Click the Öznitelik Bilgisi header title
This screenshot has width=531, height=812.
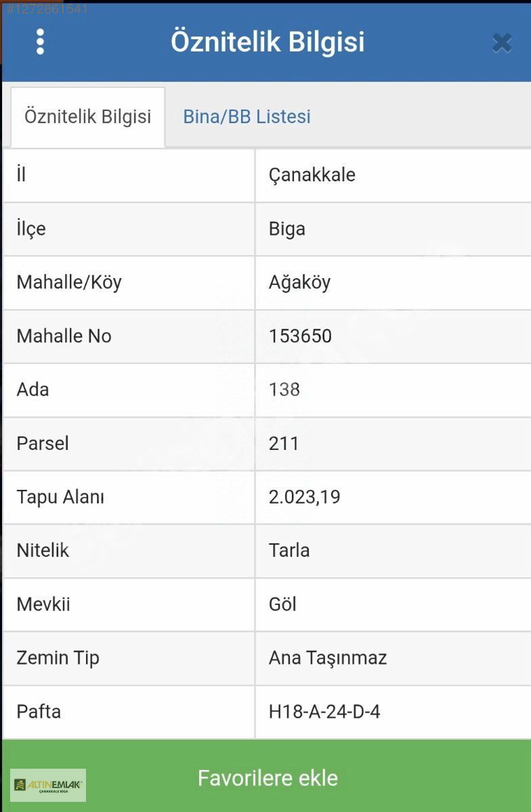coord(268,42)
